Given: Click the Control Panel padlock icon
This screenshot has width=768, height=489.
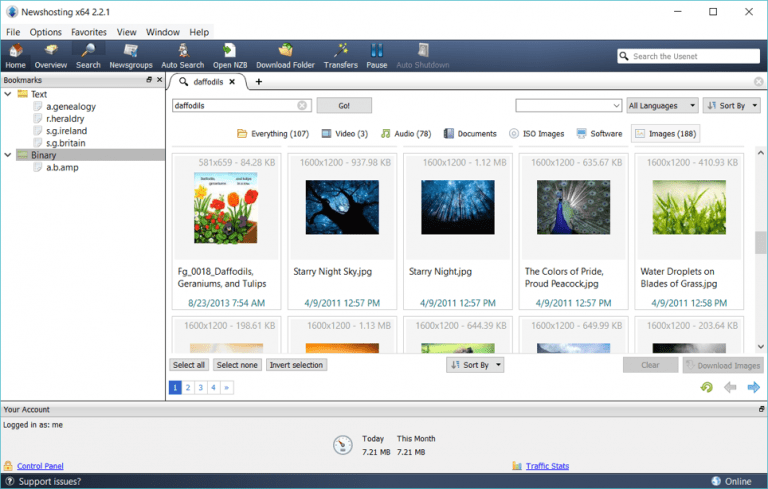Looking at the screenshot, I should [8, 465].
